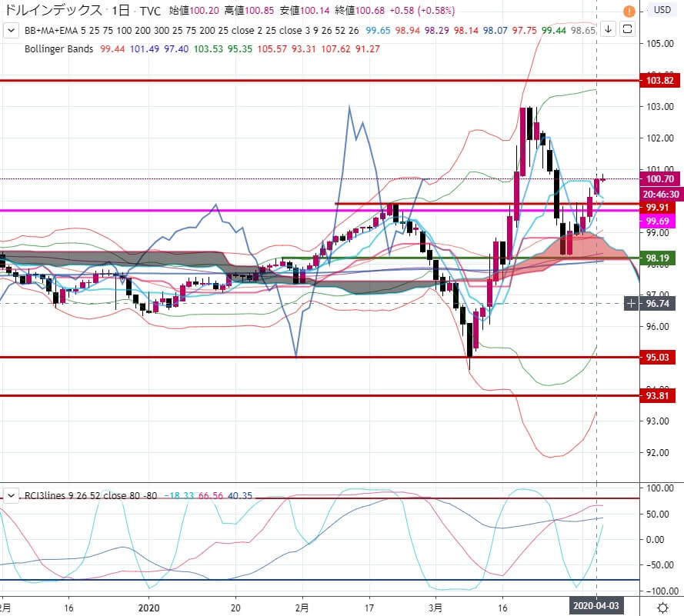The image size is (684, 616).
Task: Click the ドルインデックス symbol title
Action: tap(53, 10)
